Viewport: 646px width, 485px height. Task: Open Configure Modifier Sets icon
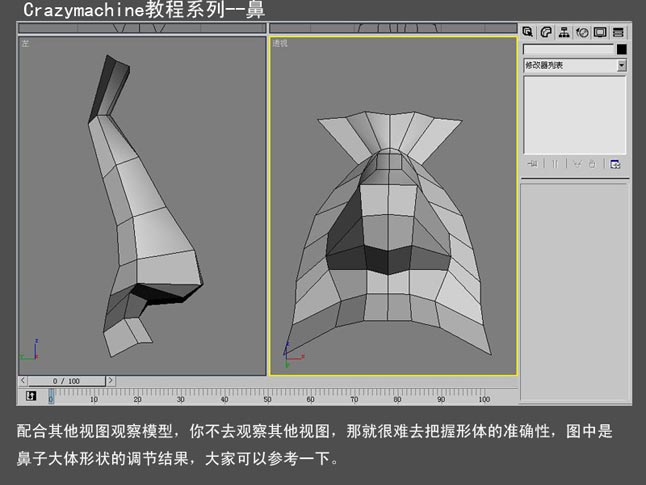coord(615,164)
